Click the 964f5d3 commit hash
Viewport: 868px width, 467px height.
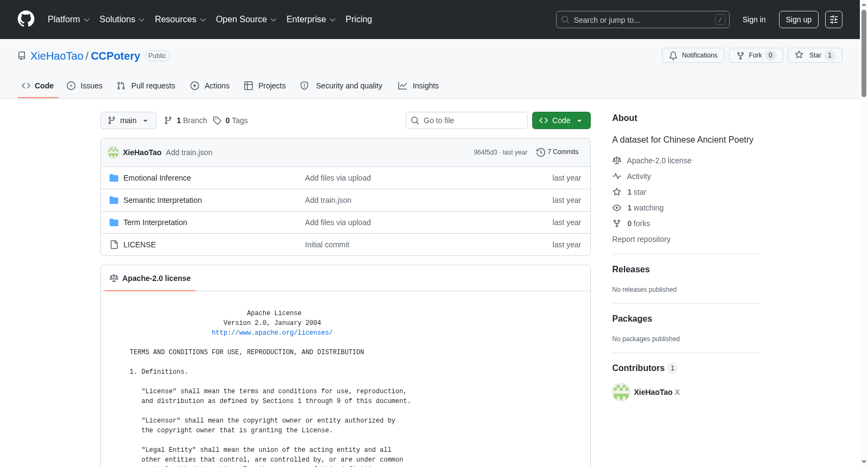tap(486, 152)
